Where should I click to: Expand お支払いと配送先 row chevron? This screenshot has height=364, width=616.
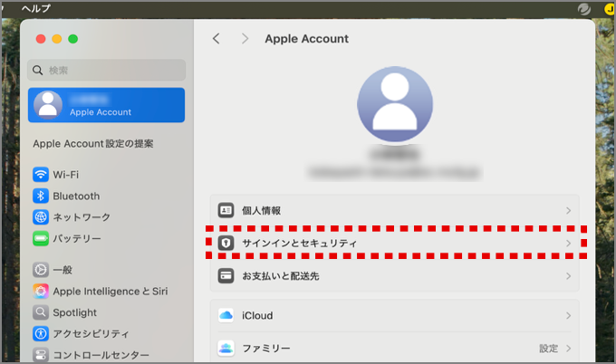pos(568,275)
